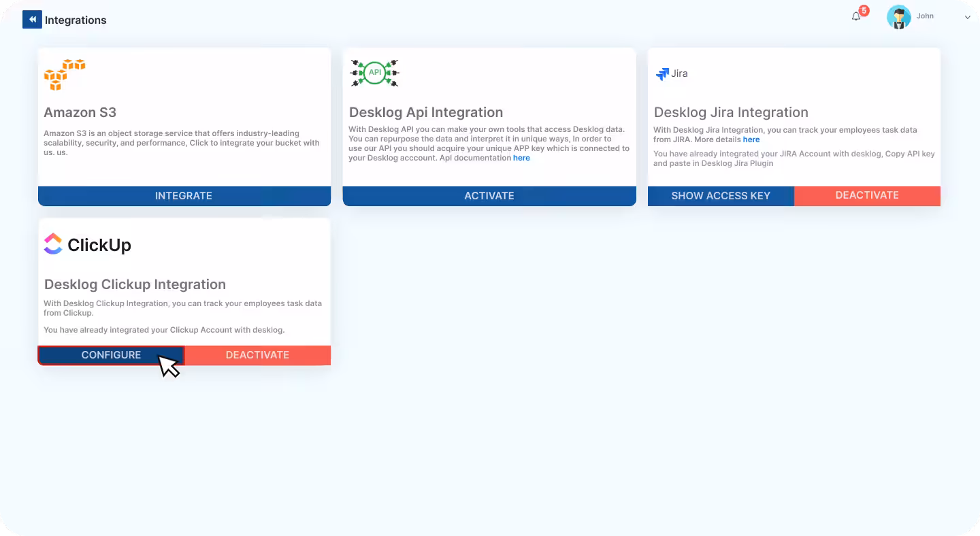980x536 pixels.
Task: Click the Jira logo
Action: (672, 73)
